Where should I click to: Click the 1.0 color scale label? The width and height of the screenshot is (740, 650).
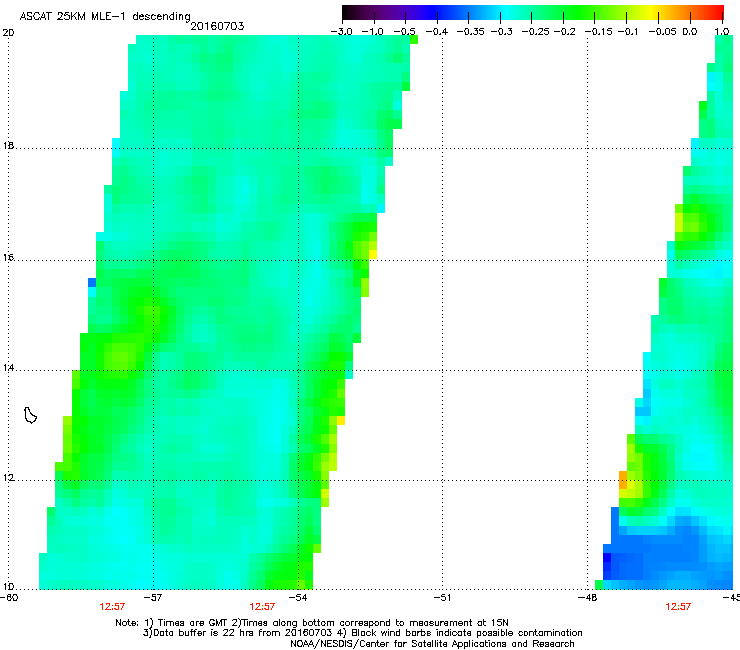tap(722, 32)
